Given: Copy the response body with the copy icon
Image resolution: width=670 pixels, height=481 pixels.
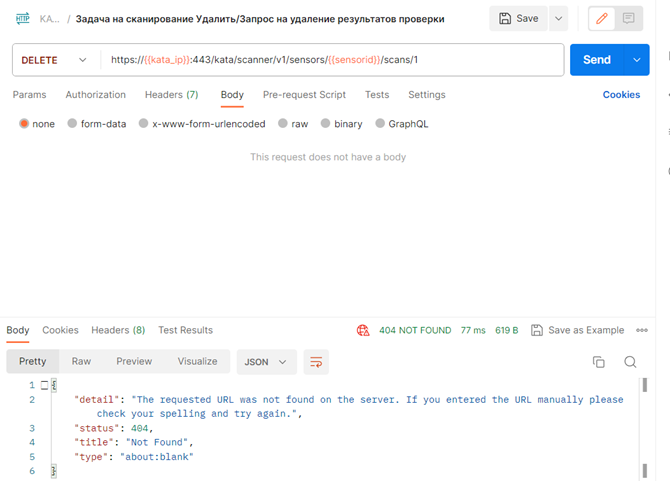Looking at the screenshot, I should point(598,362).
